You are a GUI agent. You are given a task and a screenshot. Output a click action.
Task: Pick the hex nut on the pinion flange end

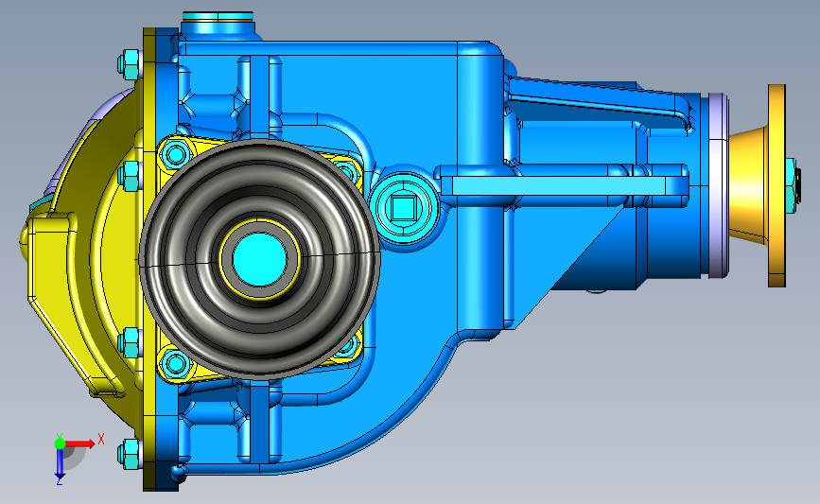click(792, 186)
